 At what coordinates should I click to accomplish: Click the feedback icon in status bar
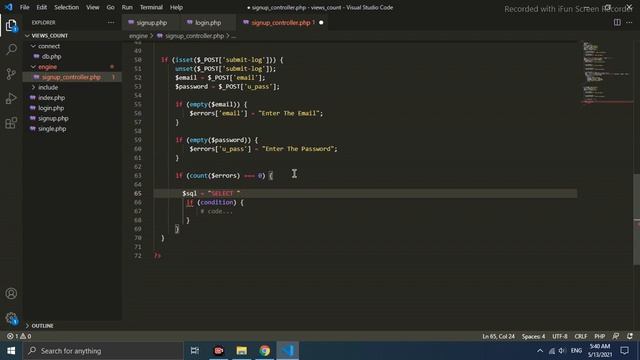[616, 336]
